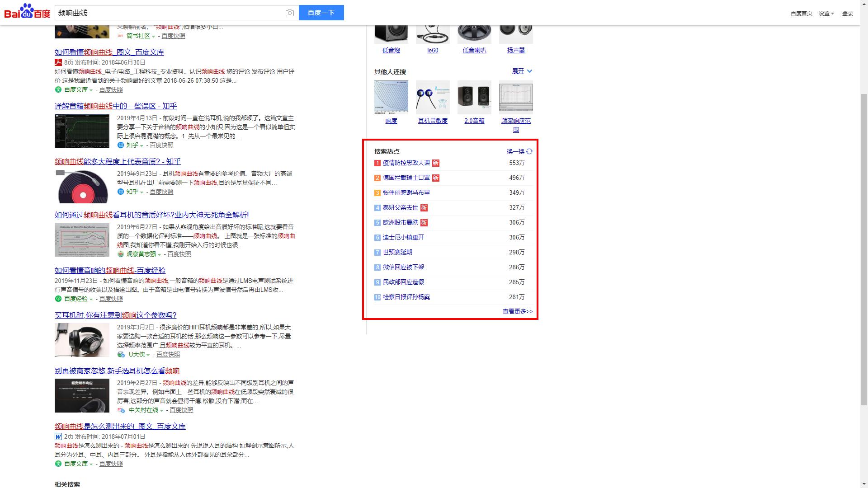
Task: Open hot search 张伟丽感谢马布里
Action: coord(406,192)
